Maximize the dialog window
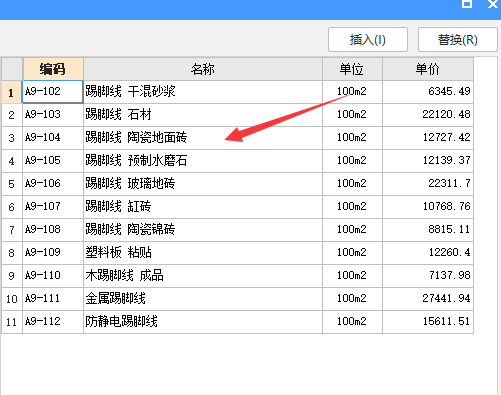The width and height of the screenshot is (501, 395). [x=467, y=4]
